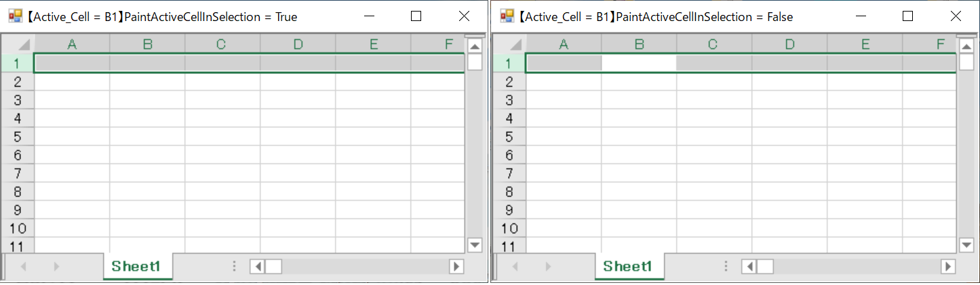Select row 1 header in the True window
This screenshot has width=980, height=285.
(18, 63)
